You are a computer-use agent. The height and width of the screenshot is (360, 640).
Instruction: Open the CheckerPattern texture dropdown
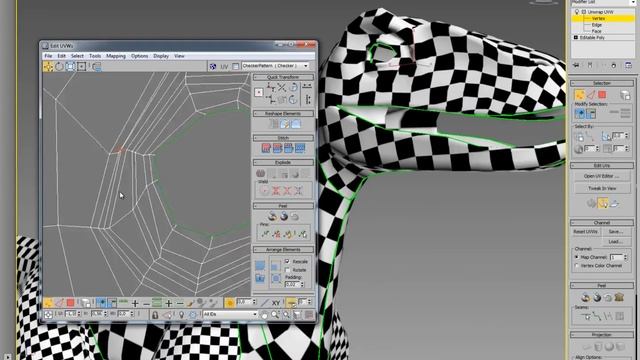point(275,66)
